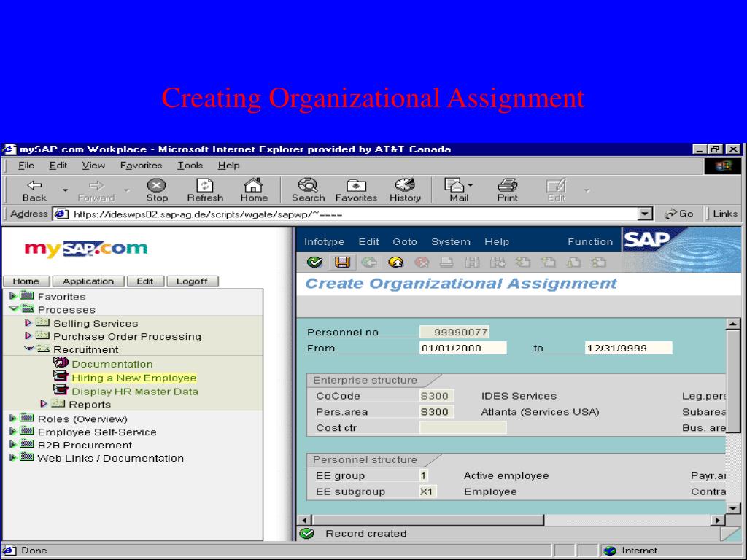
Task: Click the to date field 12/31/9999
Action: (628, 348)
